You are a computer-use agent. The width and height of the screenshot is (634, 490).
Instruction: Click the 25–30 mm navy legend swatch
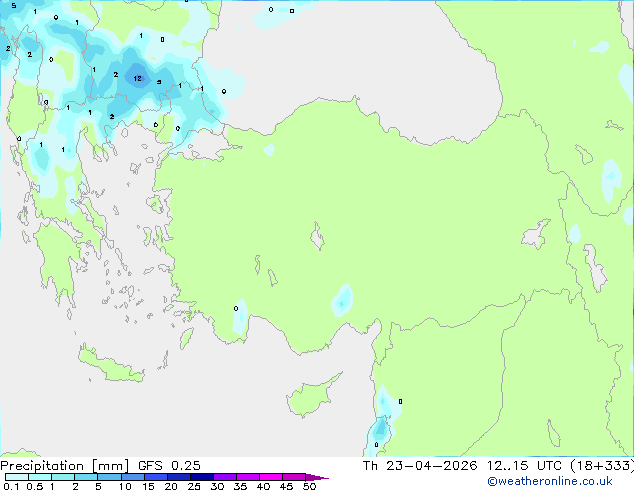[202, 477]
